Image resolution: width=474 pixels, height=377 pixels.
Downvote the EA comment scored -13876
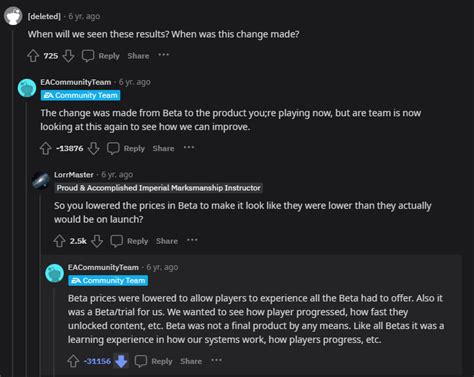[94, 148]
